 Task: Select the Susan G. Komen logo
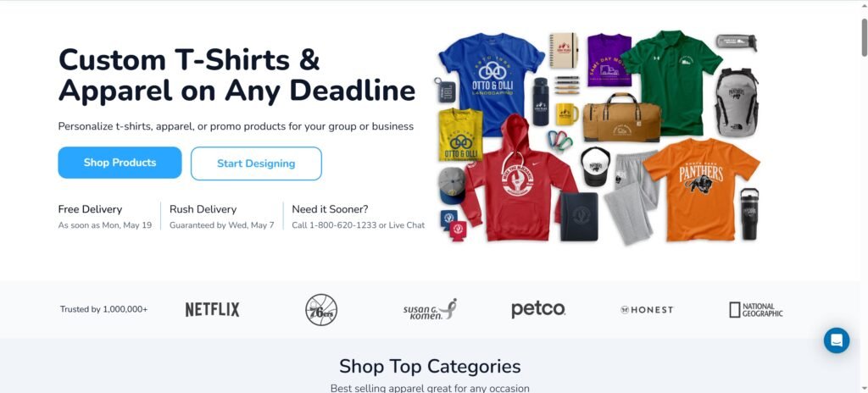tap(430, 309)
